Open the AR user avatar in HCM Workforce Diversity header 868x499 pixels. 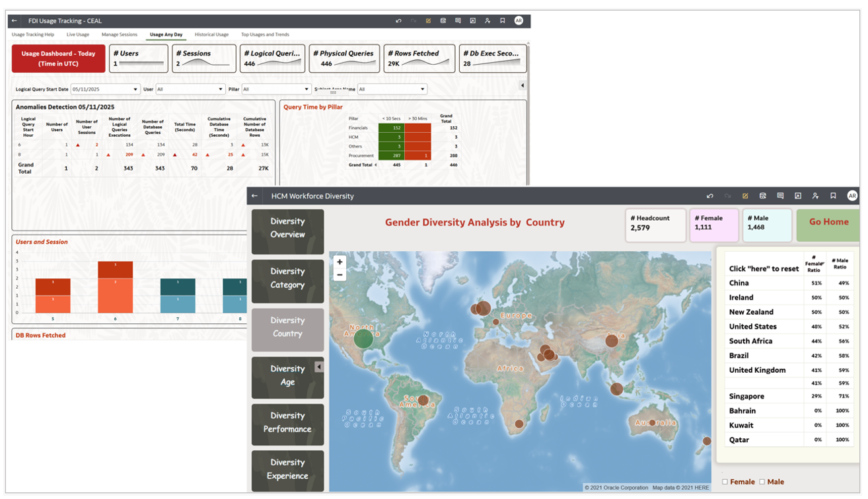(x=852, y=196)
